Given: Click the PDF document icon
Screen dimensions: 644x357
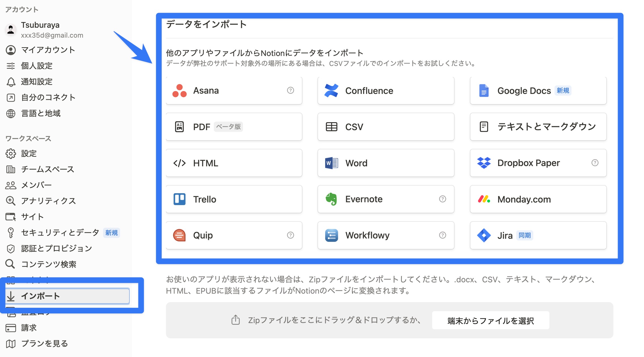Looking at the screenshot, I should (x=179, y=127).
